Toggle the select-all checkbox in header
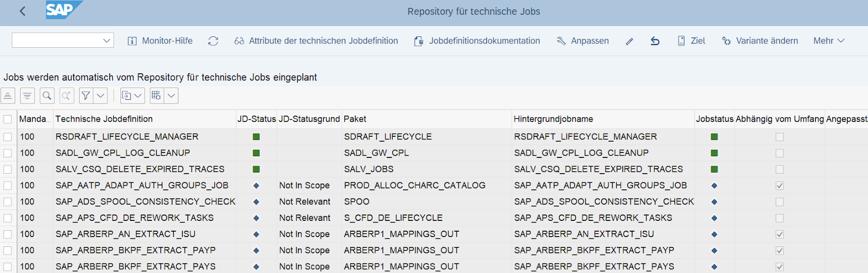 tap(8, 119)
